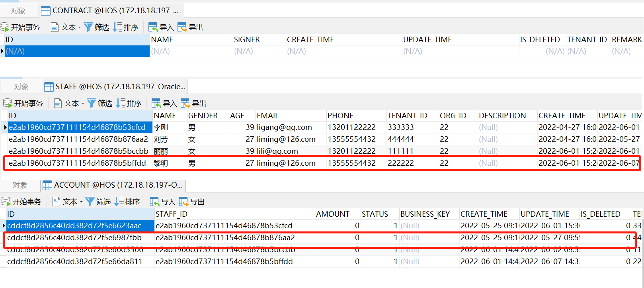Select the Objects tab above ACCOUNT table
Screen dimensions: 644x288
coord(20,185)
